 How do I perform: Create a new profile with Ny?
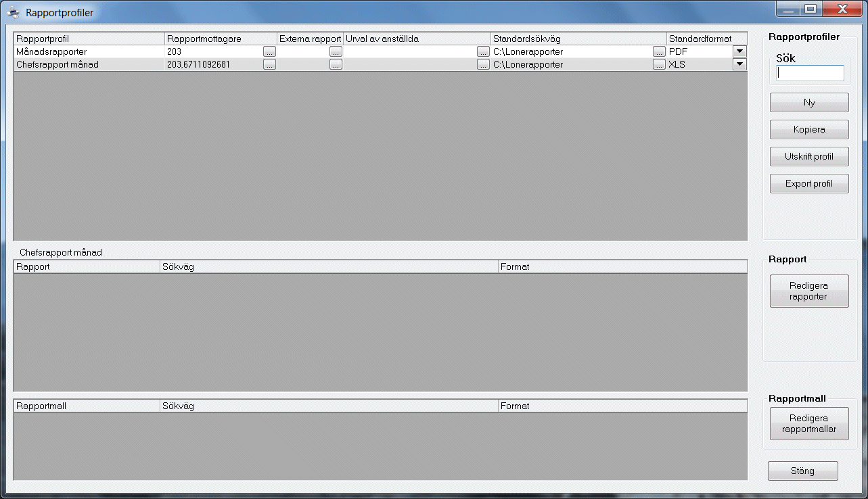[809, 103]
